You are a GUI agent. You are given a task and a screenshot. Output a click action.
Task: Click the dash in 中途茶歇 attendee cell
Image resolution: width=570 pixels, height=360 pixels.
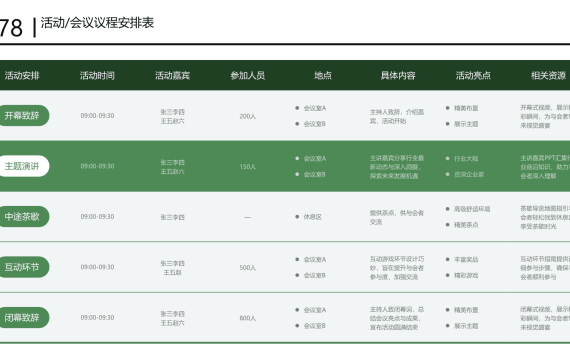coord(248,217)
